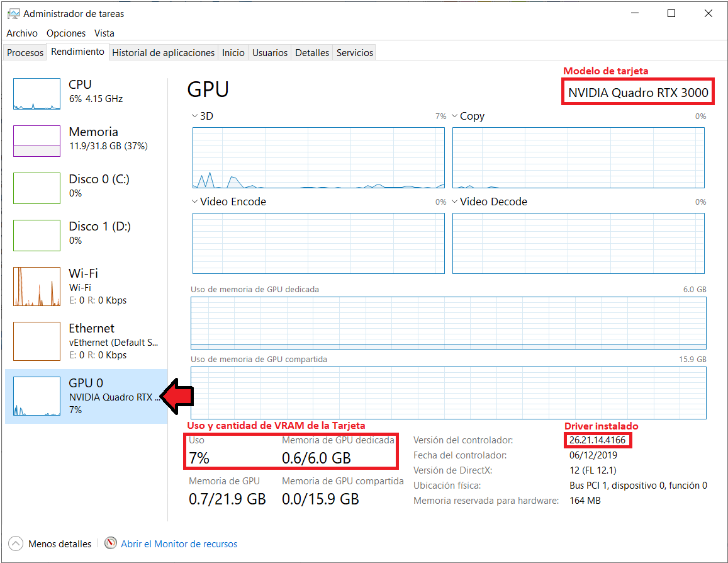Switch to the Procesos tab

25,52
